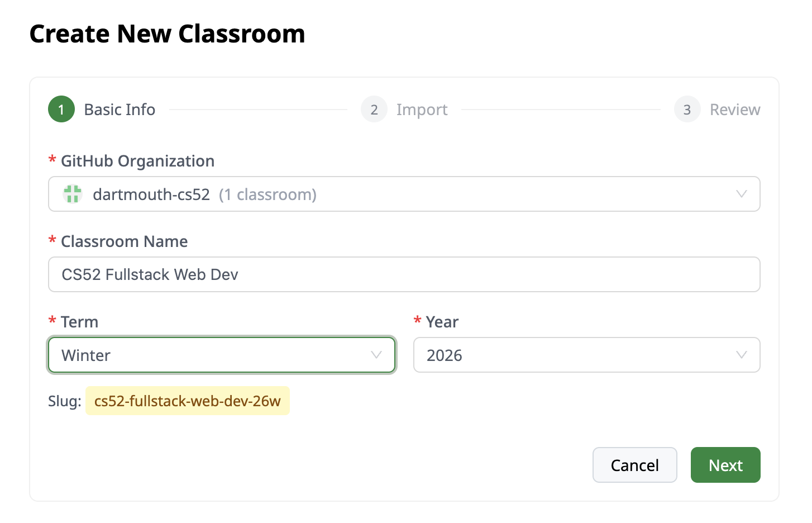Cancel classroom creation

point(634,464)
